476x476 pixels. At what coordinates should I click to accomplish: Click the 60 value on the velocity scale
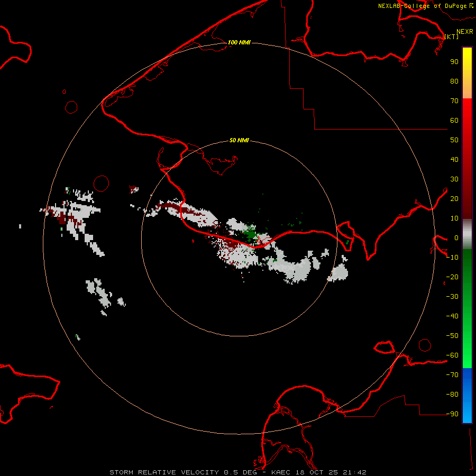tap(454, 121)
